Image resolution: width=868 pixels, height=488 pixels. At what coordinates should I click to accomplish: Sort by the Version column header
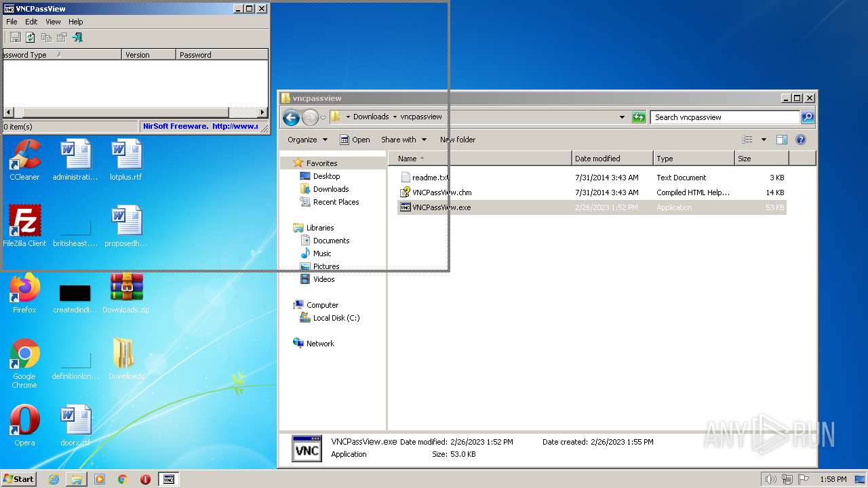[x=149, y=55]
